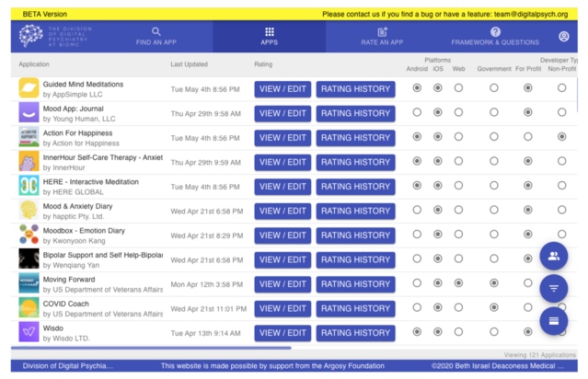Sort by Application column header

click(x=34, y=64)
